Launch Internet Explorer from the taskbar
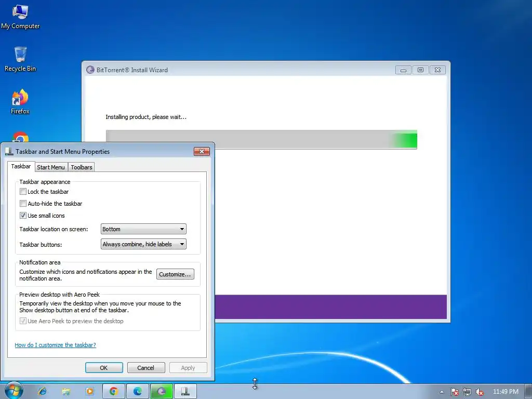This screenshot has width=532, height=399. click(x=43, y=392)
